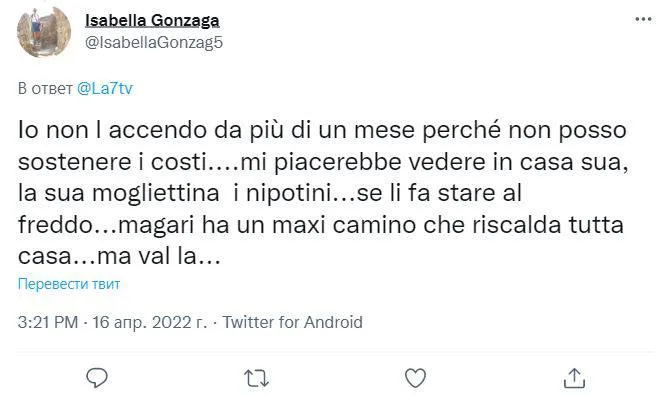Viewport: 665px width, 396px height.
Task: View Isabella Gonzaga's profile picture
Action: [x=44, y=31]
